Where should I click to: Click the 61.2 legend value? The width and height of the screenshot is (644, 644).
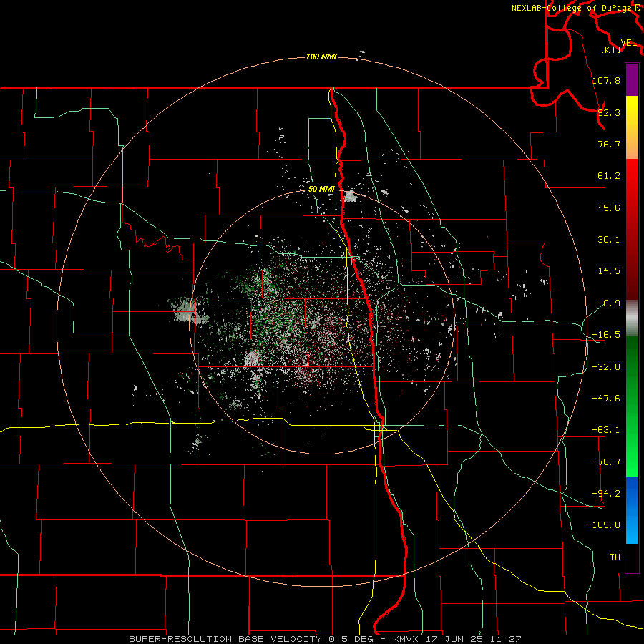pos(609,176)
